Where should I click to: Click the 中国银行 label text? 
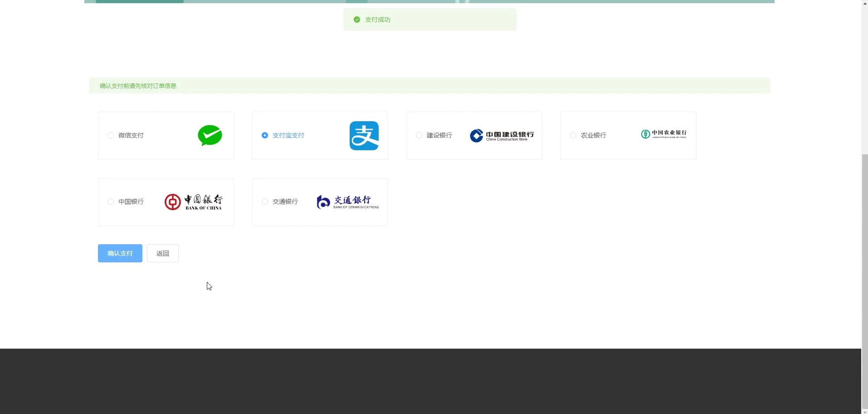[131, 202]
